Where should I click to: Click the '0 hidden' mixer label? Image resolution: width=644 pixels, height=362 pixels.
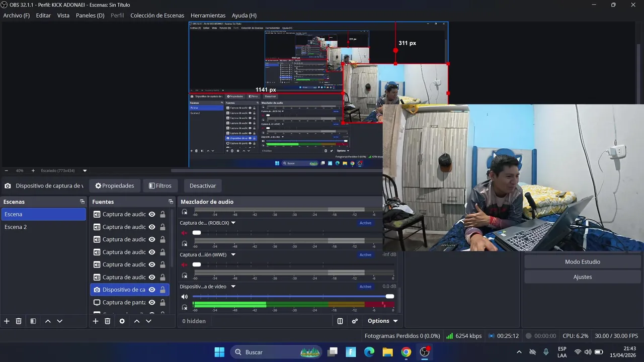(x=194, y=321)
